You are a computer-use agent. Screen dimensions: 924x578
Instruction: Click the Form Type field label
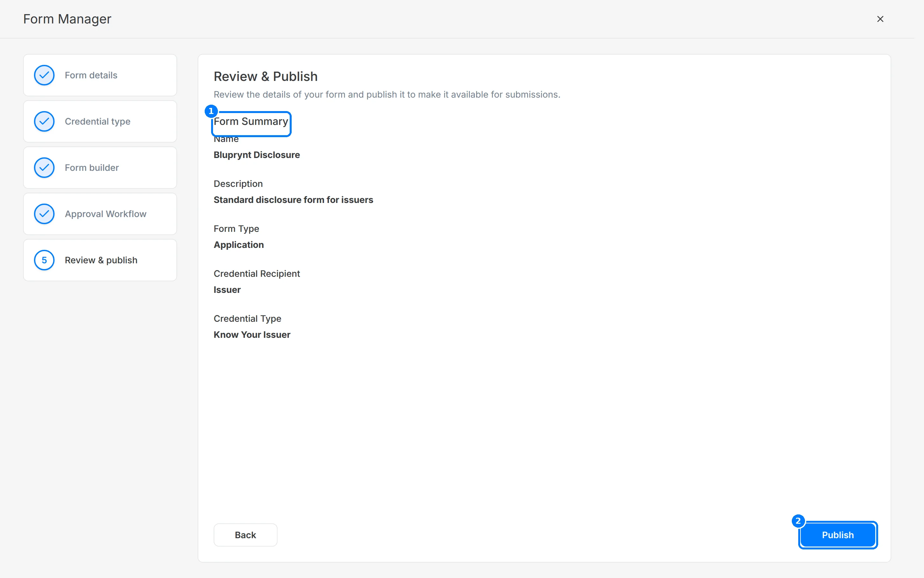coord(236,229)
